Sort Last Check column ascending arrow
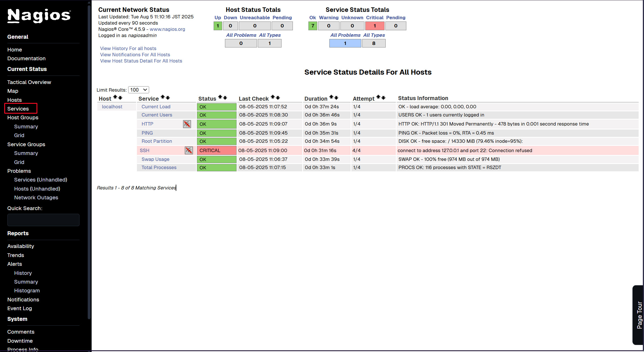 click(x=273, y=97)
